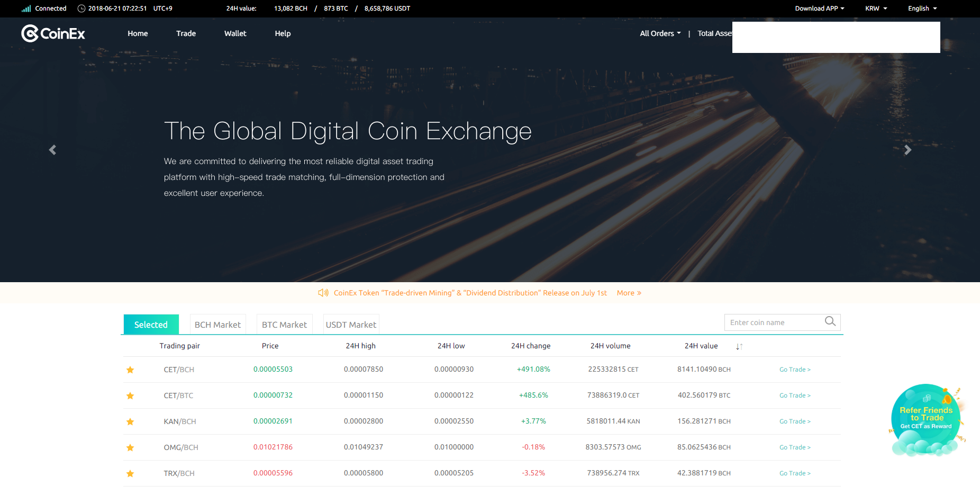This screenshot has width=980, height=495.
Task: Show next carousel slide arrow
Action: pyautogui.click(x=908, y=150)
